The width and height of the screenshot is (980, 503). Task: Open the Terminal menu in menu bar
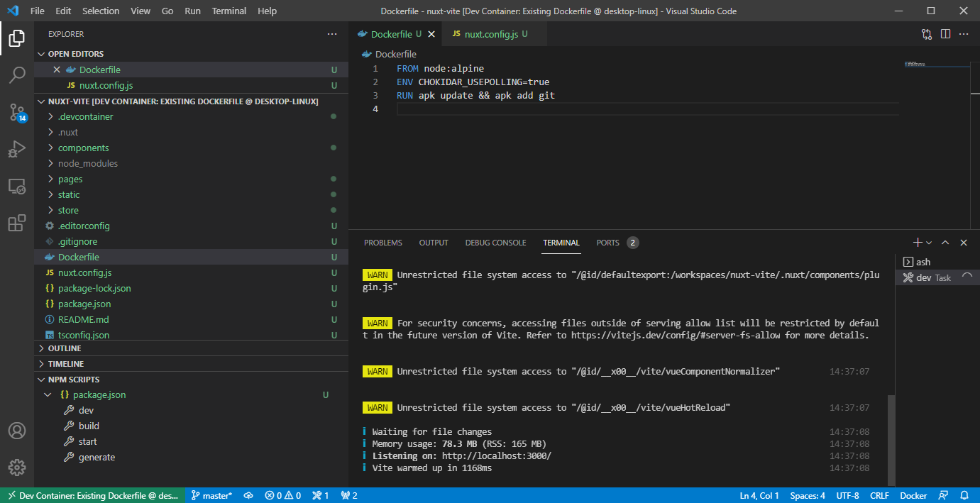[229, 11]
